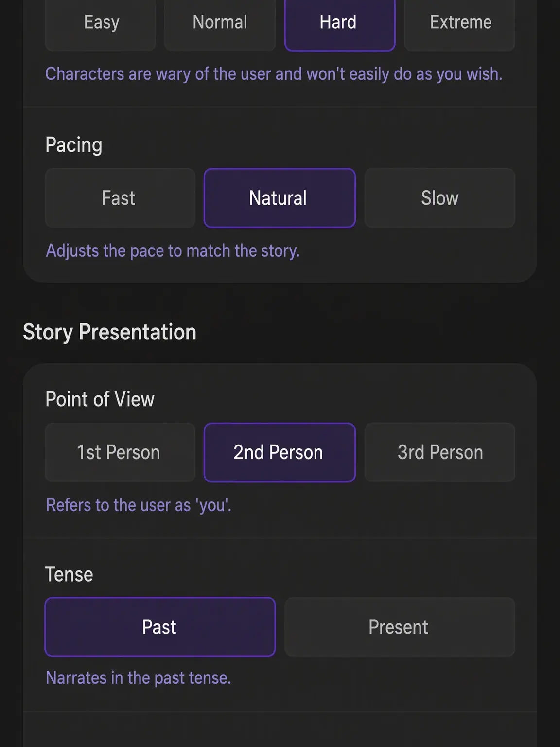Select the highlighted Hard difficulty button
This screenshot has height=747, width=560.
coord(339,23)
